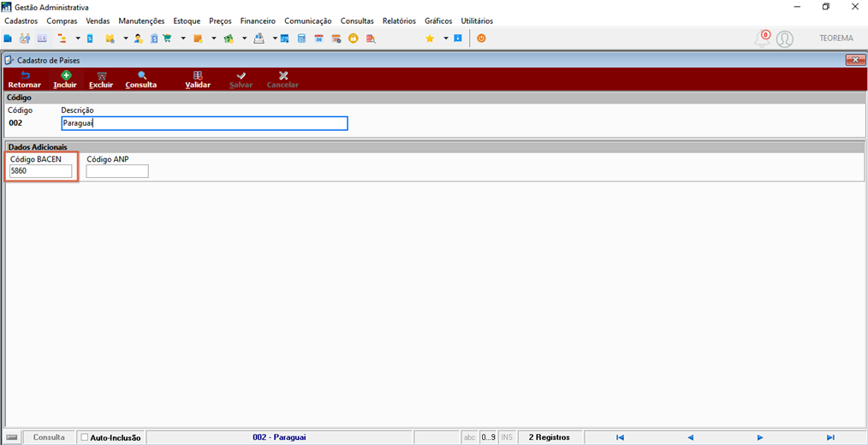
Task: Open the Utilitários menu
Action: [477, 21]
